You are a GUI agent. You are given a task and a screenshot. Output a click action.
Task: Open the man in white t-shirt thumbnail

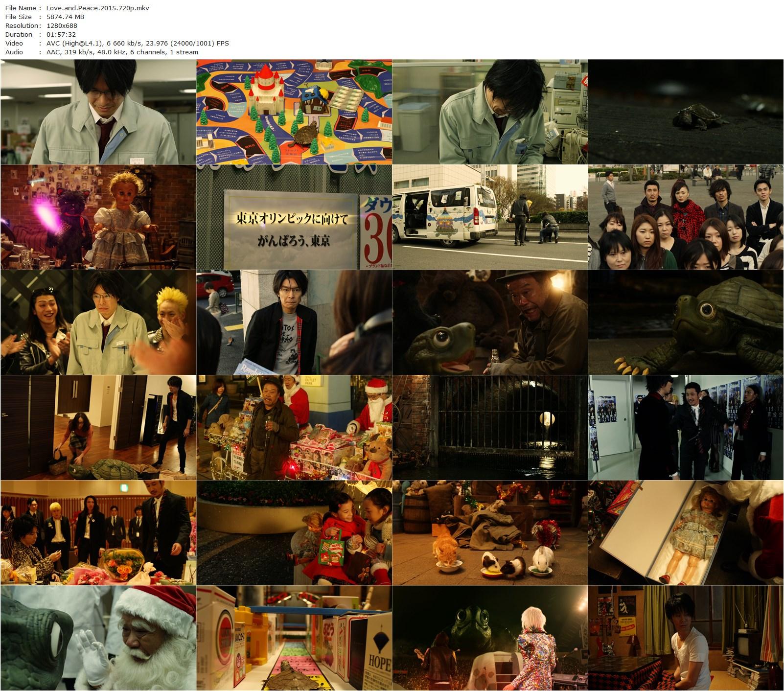pos(685,638)
